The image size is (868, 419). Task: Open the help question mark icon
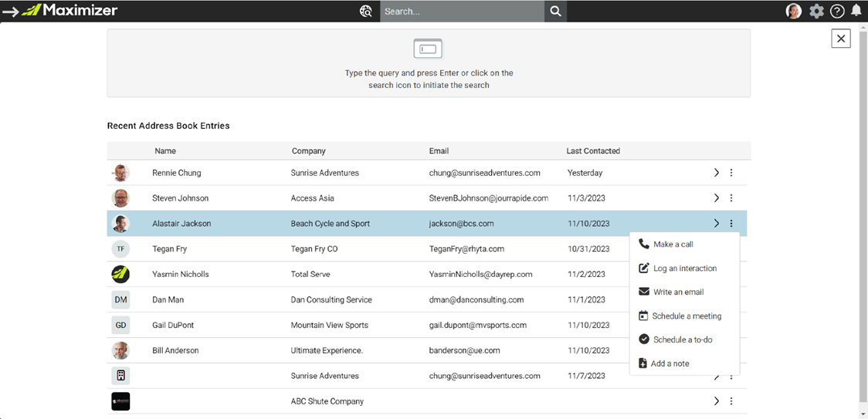837,11
